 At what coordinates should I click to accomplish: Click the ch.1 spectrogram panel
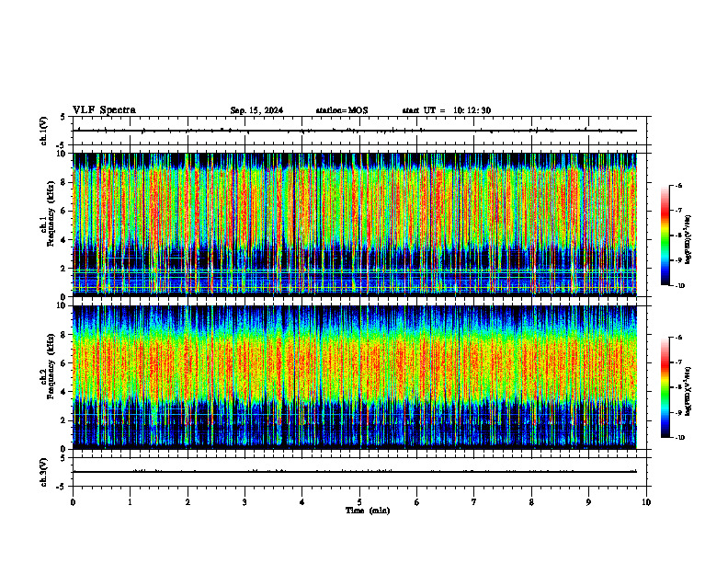click(355, 224)
